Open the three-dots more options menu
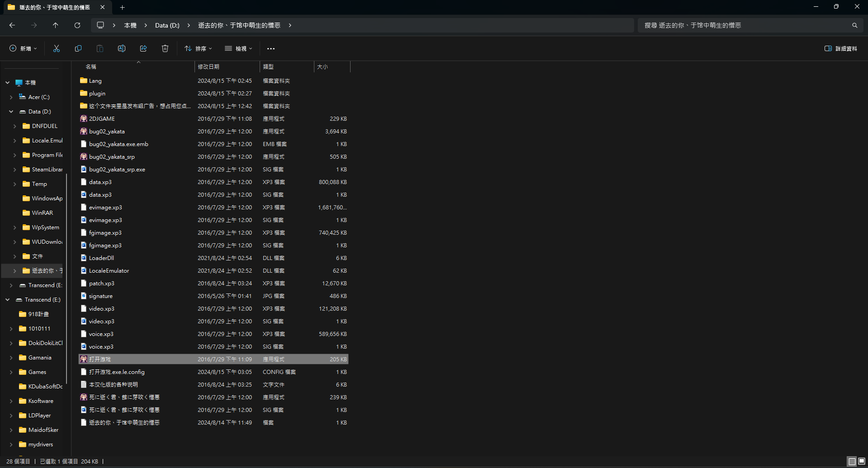Viewport: 868px width, 468px height. coord(271,48)
